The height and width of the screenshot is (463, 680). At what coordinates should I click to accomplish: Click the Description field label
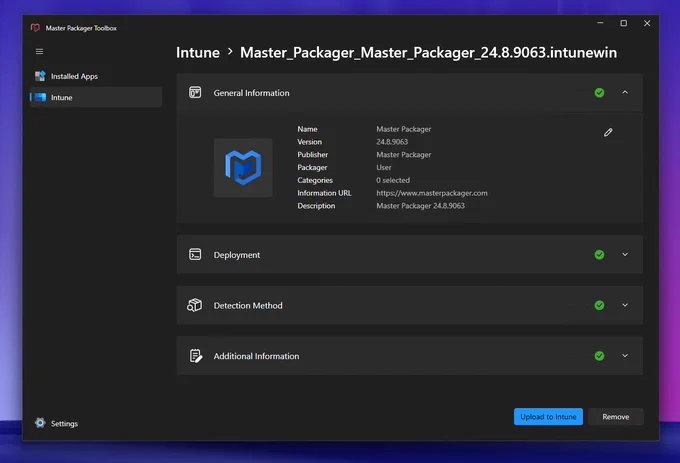pos(316,206)
